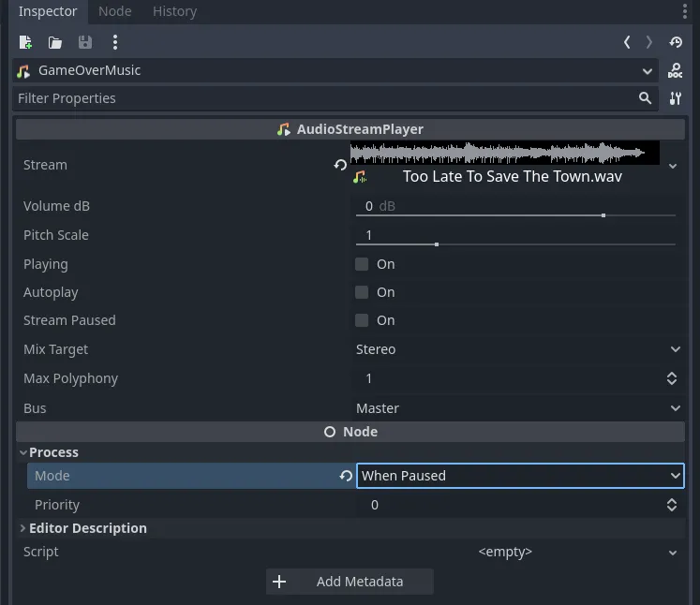Switch to the Inspector tab

click(48, 11)
